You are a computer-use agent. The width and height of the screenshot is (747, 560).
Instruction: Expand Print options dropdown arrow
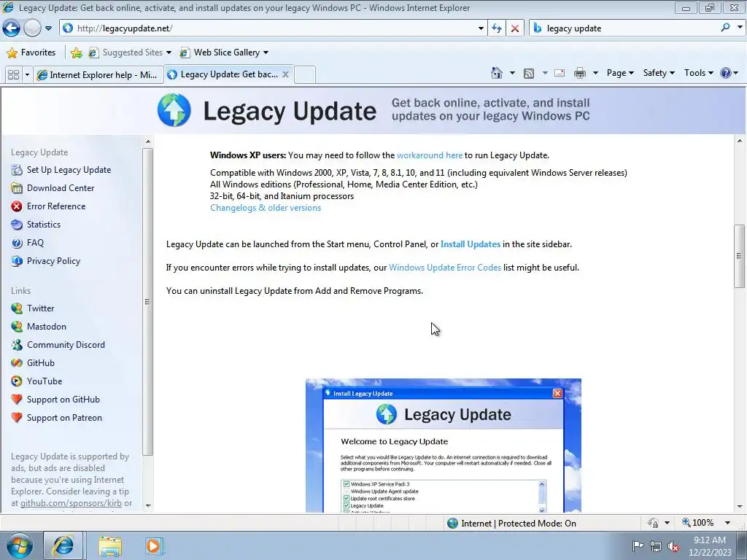click(595, 73)
